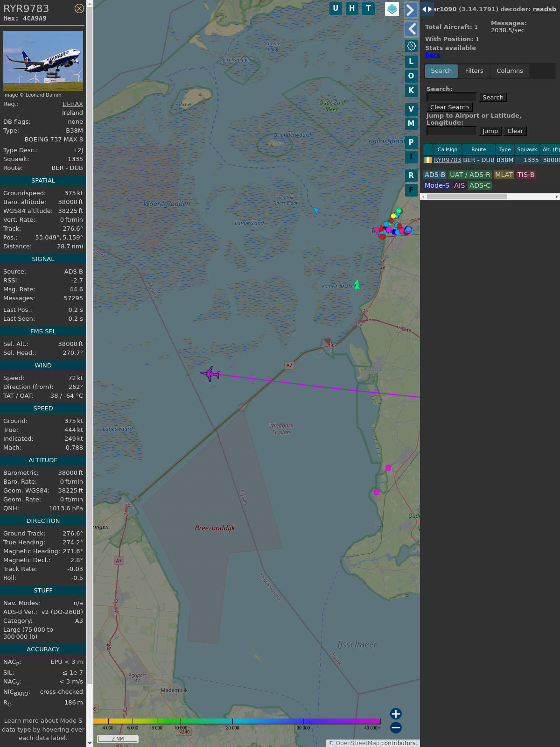The image size is (560, 747).
Task: Open the stats available 'here' link
Action: coord(433,55)
